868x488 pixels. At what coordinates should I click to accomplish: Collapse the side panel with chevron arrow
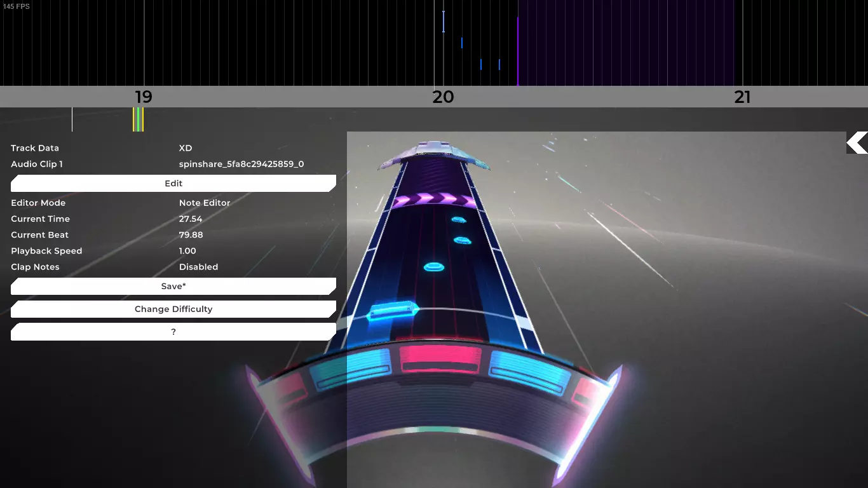point(857,143)
